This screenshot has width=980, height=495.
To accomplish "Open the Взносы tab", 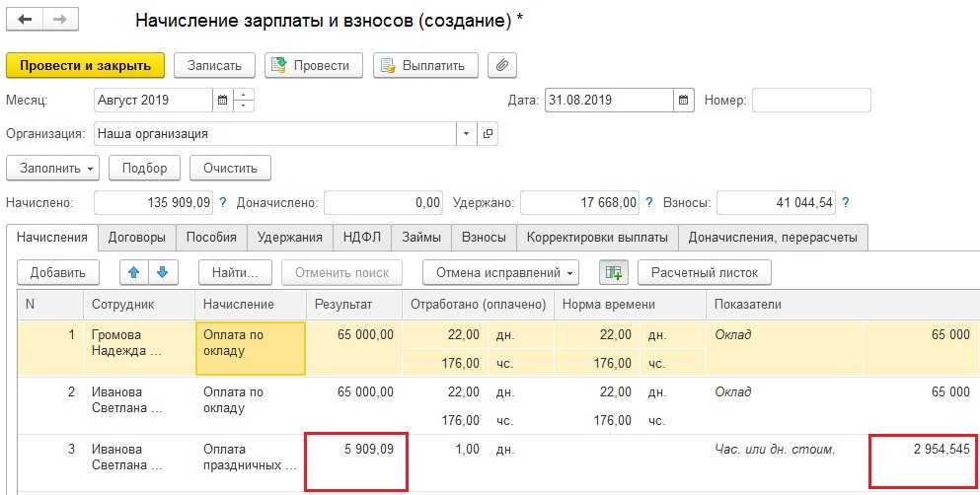I will tap(484, 238).
